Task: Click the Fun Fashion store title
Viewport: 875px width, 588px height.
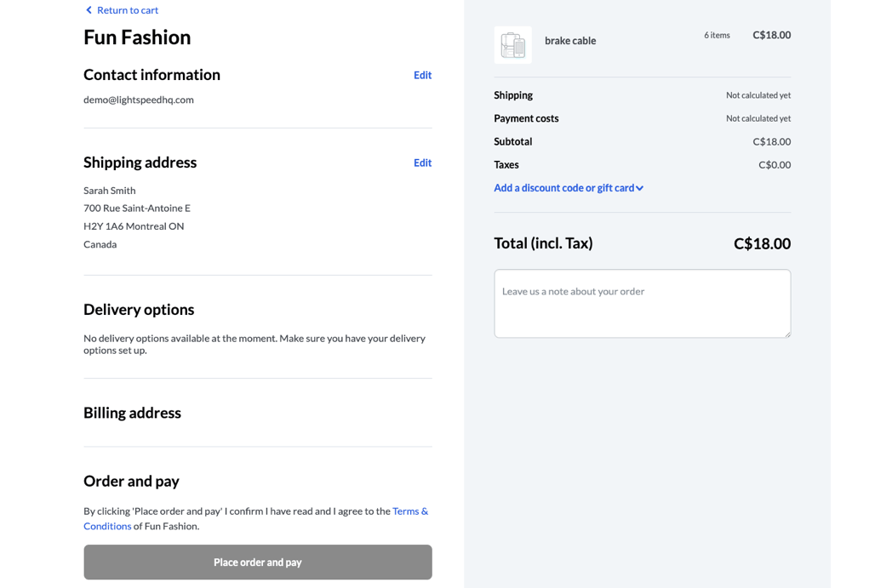Action: 137,37
